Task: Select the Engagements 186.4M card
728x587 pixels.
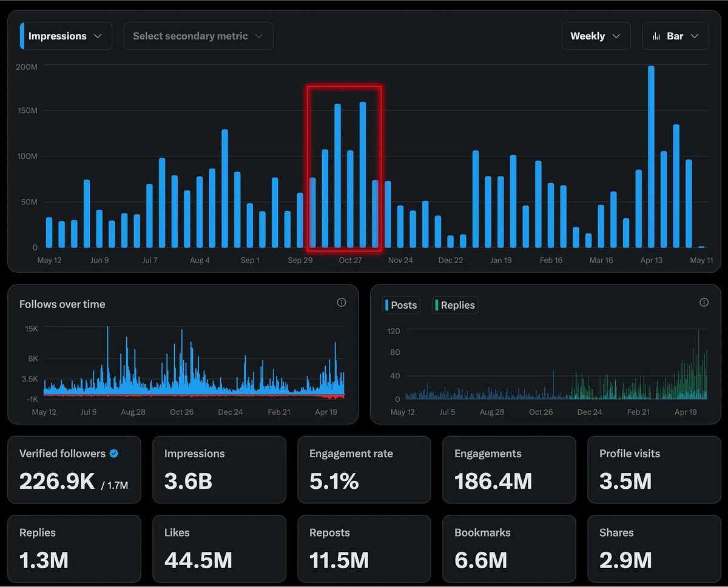Action: pyautogui.click(x=509, y=470)
